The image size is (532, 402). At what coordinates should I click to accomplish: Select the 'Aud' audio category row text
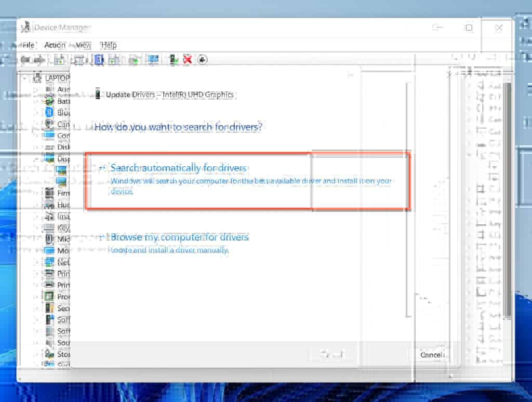click(x=63, y=89)
